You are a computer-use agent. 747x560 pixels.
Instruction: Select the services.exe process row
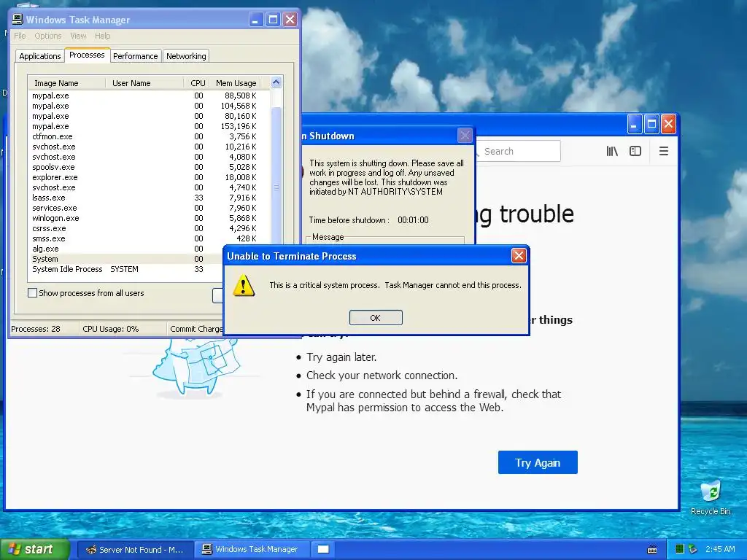point(148,208)
